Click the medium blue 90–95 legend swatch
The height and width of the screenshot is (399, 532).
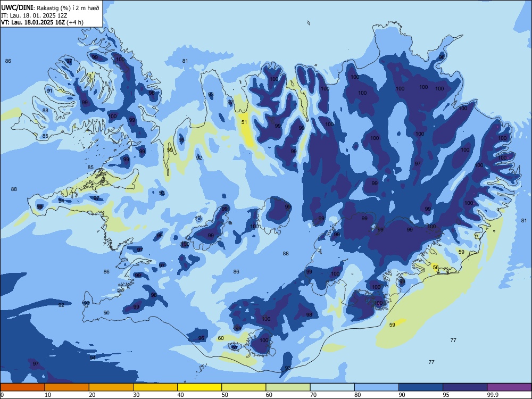pos(421,387)
